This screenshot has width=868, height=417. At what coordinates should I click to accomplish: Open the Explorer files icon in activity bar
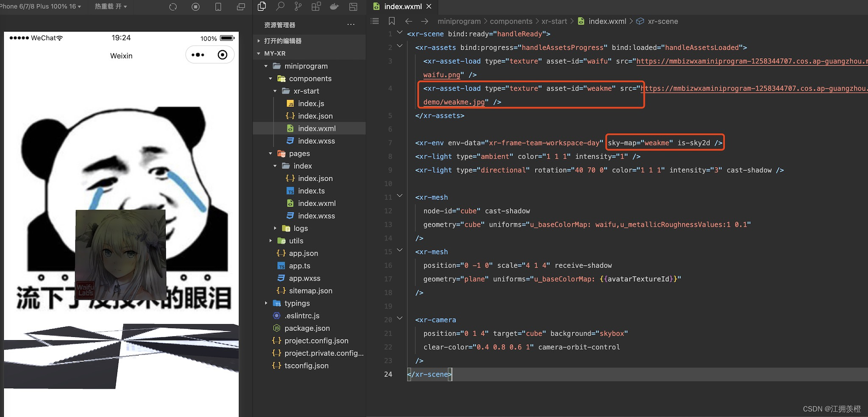click(262, 6)
